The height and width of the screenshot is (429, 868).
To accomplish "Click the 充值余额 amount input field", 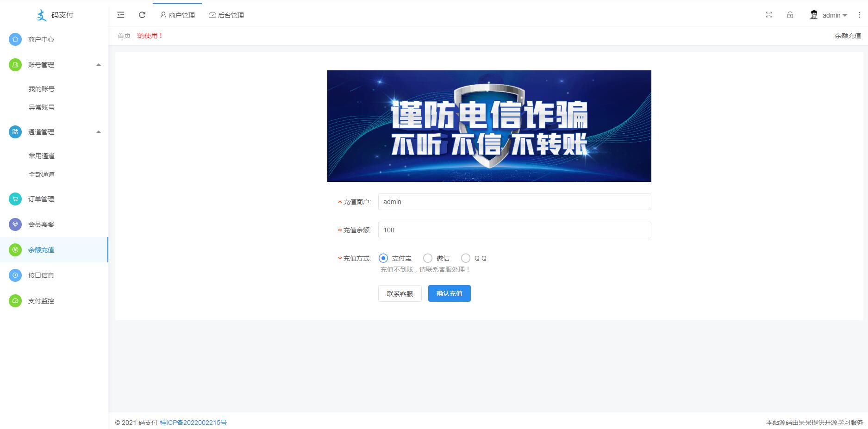I will pos(514,230).
